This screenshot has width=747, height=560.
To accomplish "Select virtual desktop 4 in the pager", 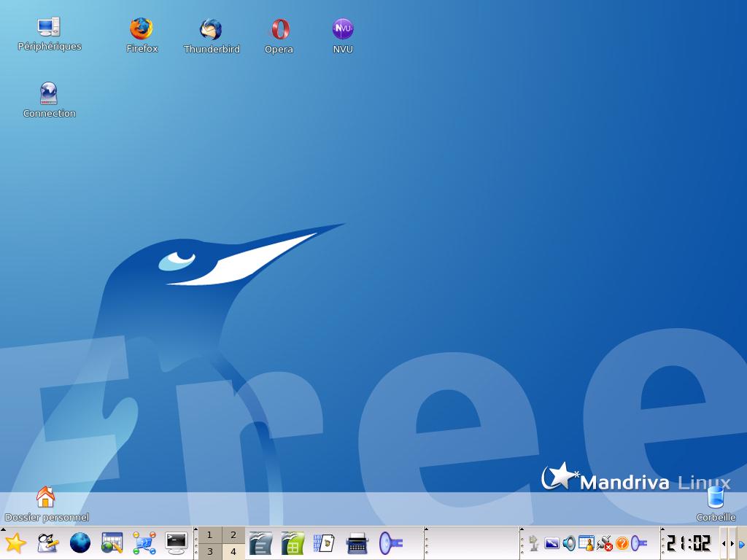I will click(x=233, y=551).
